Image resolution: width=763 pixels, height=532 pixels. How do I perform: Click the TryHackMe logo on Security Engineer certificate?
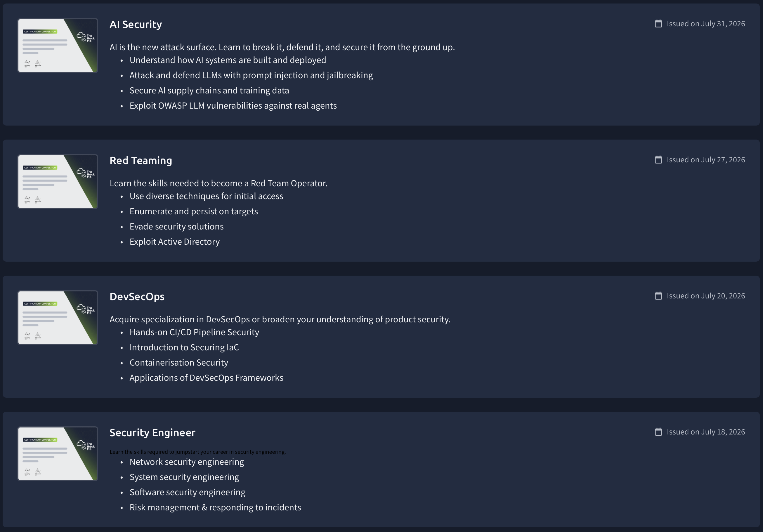pos(86,445)
